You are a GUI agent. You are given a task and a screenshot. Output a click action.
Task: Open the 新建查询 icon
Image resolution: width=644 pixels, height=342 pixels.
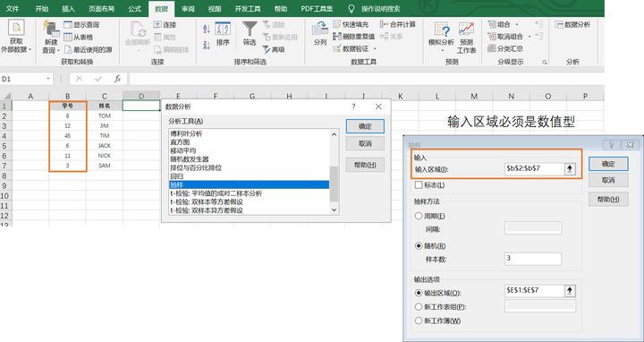pyautogui.click(x=51, y=29)
